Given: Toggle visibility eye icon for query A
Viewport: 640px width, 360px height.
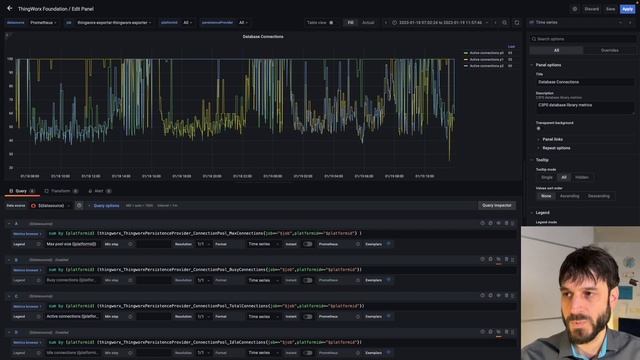Looking at the screenshot, I should point(498,223).
